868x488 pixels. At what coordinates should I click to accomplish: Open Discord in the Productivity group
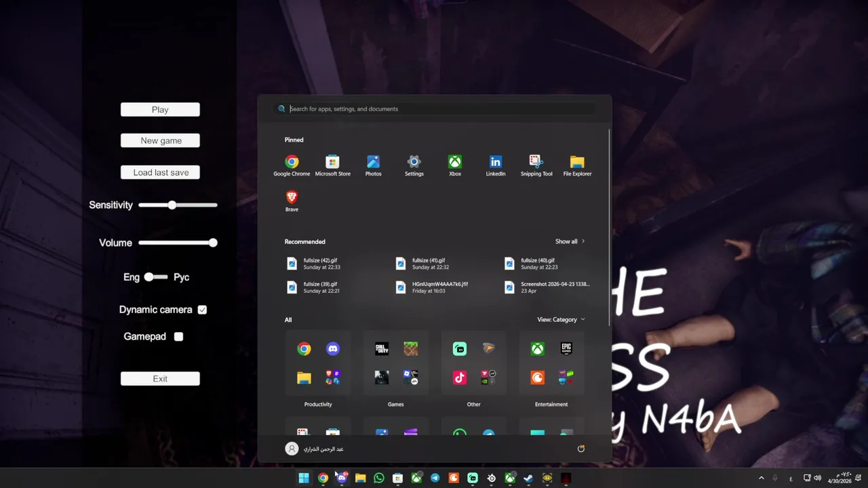click(x=332, y=349)
